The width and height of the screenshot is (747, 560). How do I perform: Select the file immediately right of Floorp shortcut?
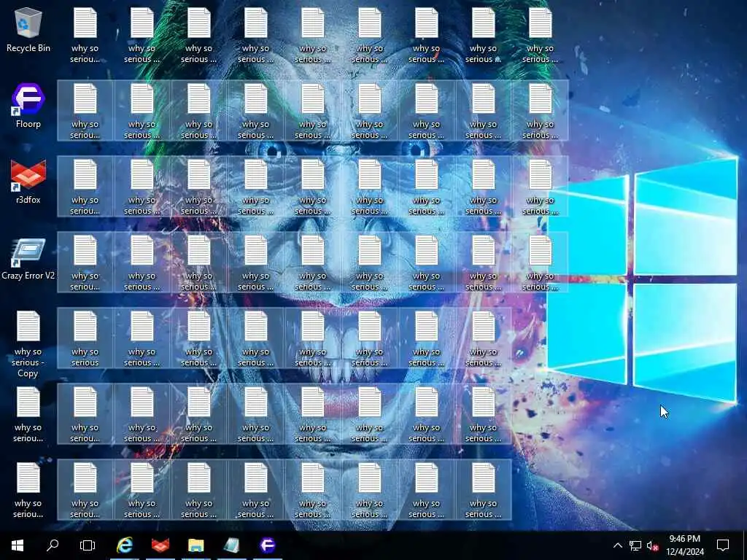click(x=85, y=111)
